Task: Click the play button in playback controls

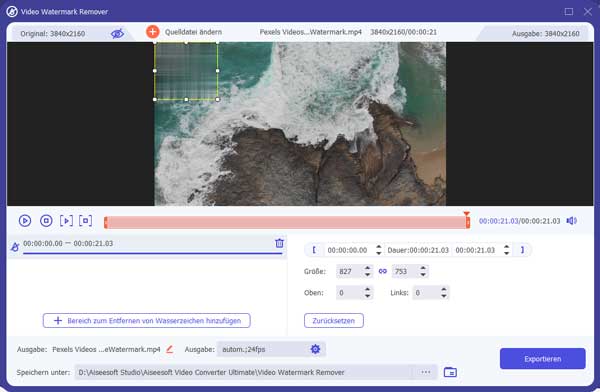Action: coord(25,221)
